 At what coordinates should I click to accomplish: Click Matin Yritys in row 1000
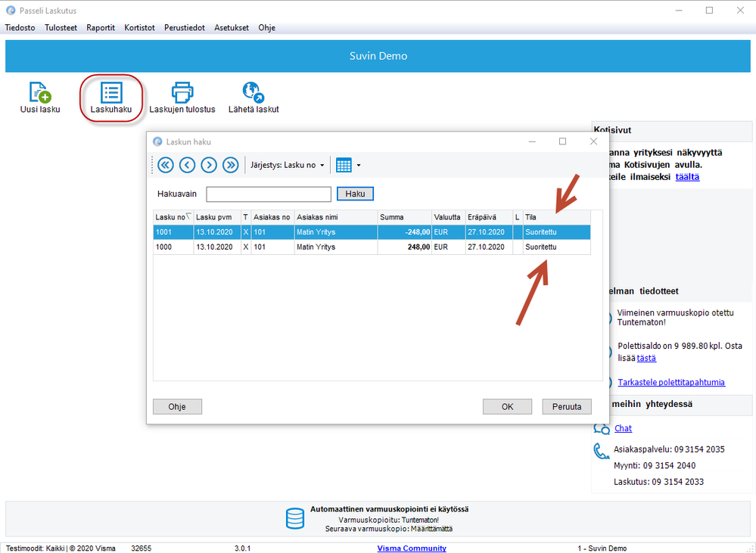(336, 247)
